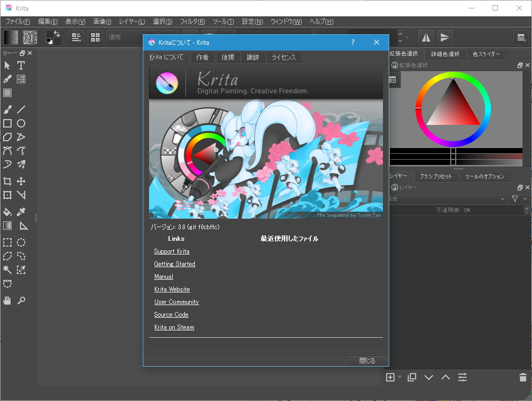Open the Manual link

(x=163, y=277)
